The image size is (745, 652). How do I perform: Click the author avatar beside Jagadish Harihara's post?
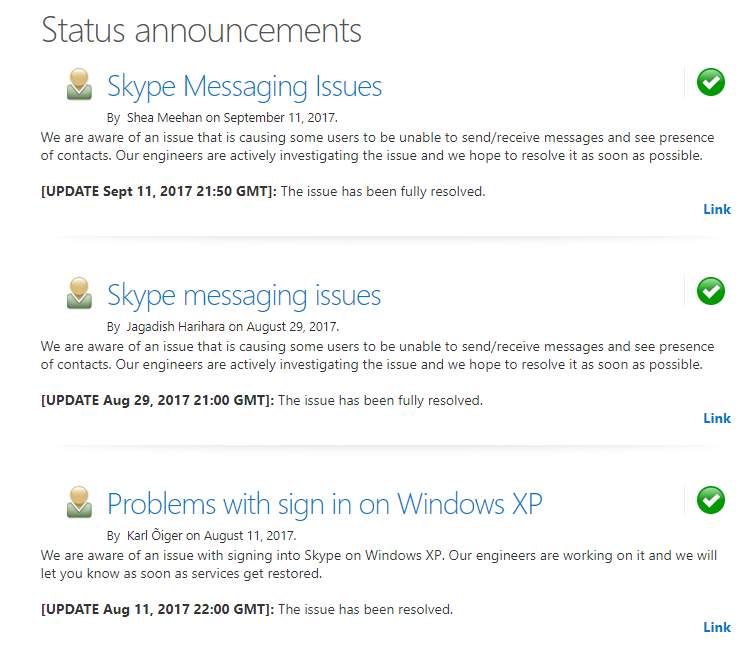pos(79,293)
